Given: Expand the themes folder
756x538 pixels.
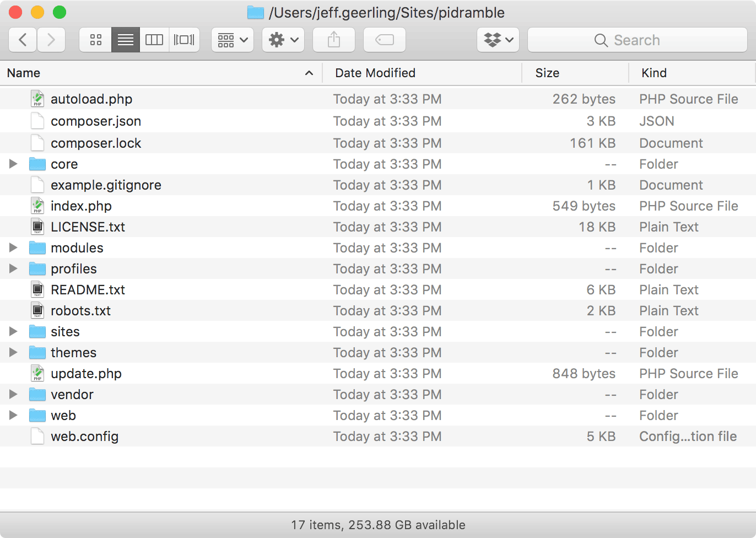Looking at the screenshot, I should tap(13, 352).
